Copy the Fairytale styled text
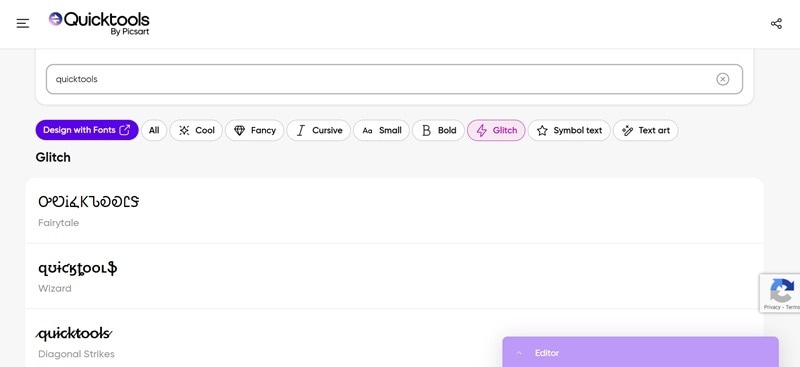Screen dimensions: 800x367 click(88, 202)
